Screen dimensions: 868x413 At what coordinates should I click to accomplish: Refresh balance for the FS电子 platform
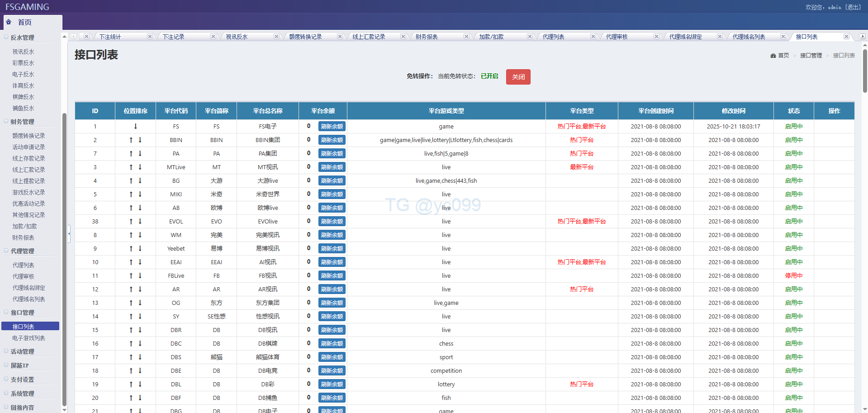coord(332,127)
